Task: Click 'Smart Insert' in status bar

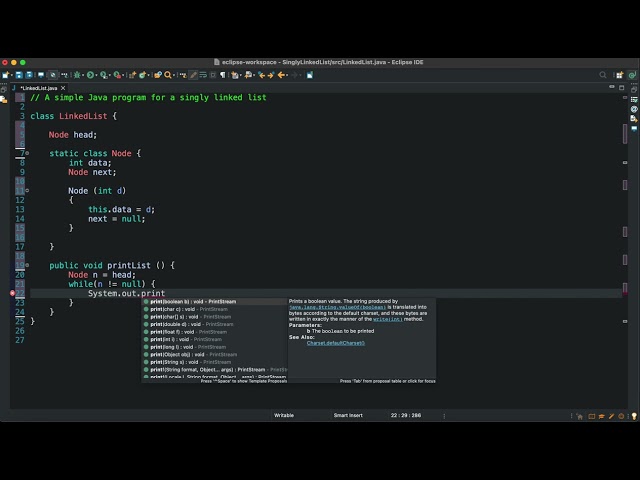Action: click(348, 415)
